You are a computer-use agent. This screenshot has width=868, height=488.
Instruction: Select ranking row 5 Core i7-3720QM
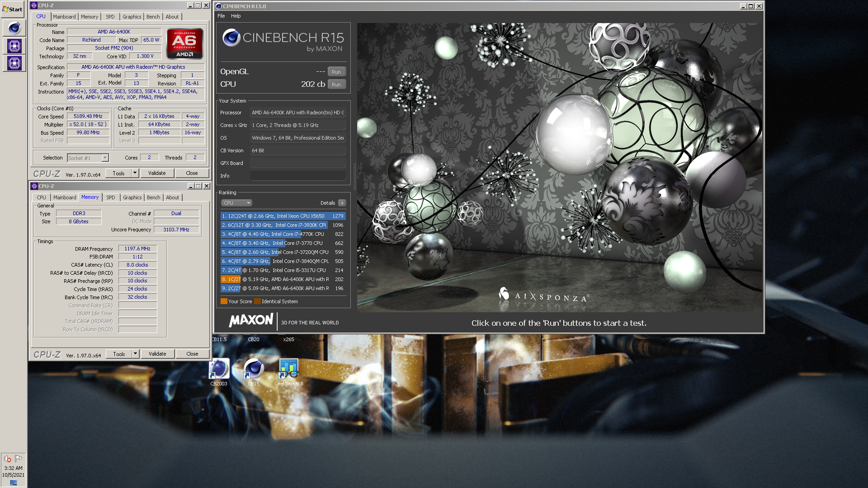(x=283, y=252)
